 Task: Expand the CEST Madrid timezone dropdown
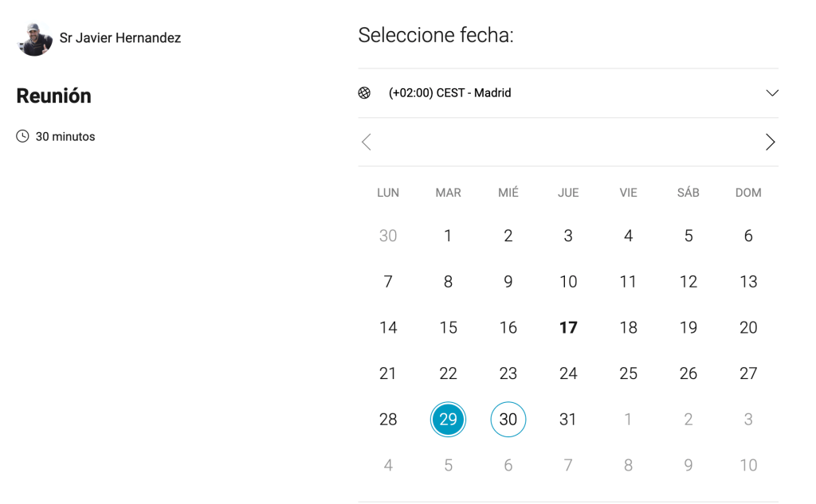568,93
